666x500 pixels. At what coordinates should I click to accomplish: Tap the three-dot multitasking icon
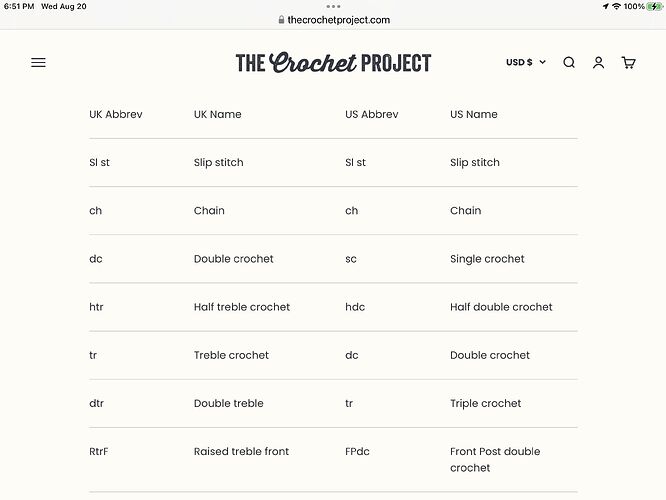tap(333, 6)
